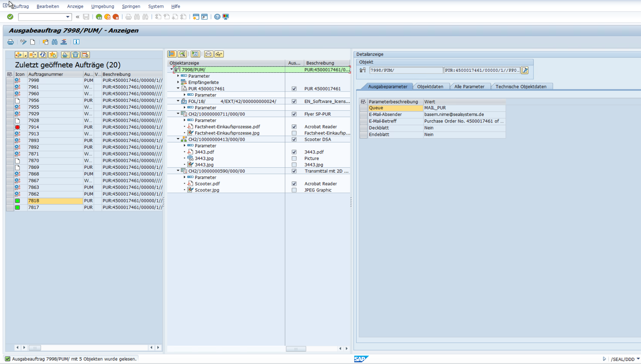This screenshot has width=641, height=364.
Task: Click the blank page create icon
Action: point(33,42)
